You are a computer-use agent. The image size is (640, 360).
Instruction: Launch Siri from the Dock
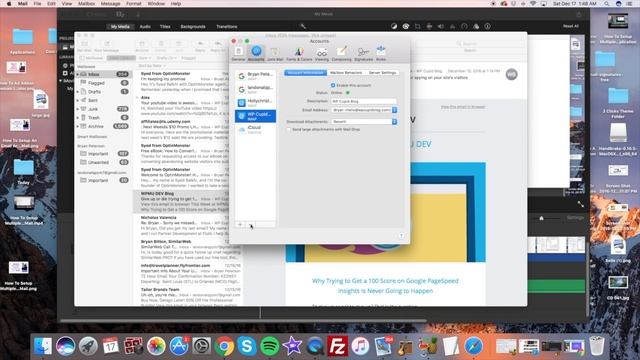pos(65,346)
